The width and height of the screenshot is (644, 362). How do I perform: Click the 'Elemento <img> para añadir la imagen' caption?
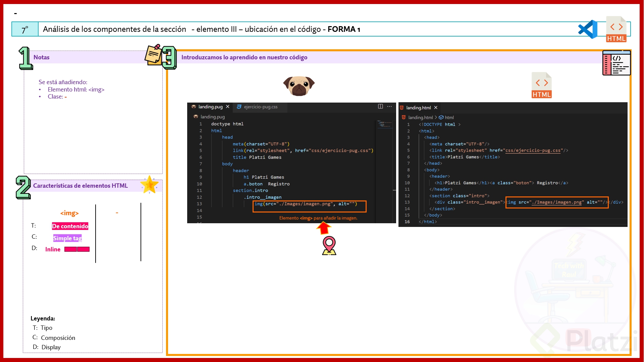[x=318, y=218]
